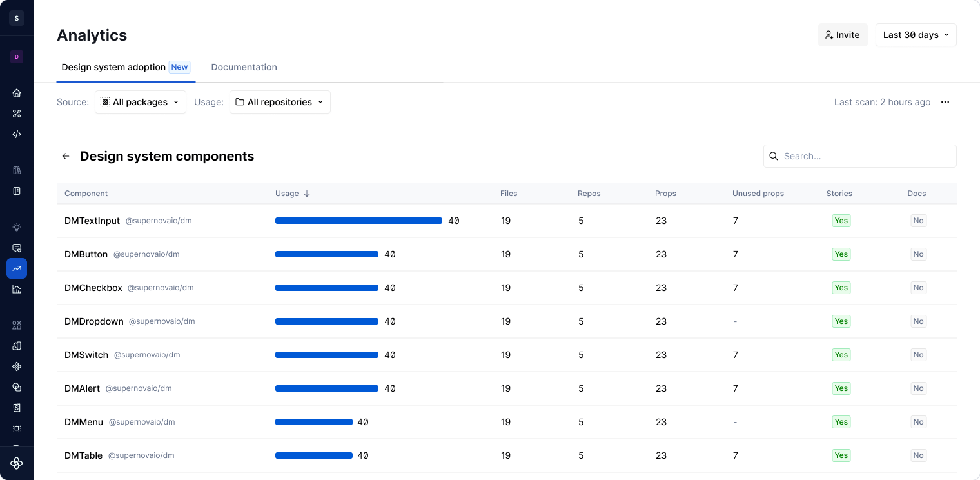Click into the Search components field
This screenshot has height=480, width=980.
(860, 156)
